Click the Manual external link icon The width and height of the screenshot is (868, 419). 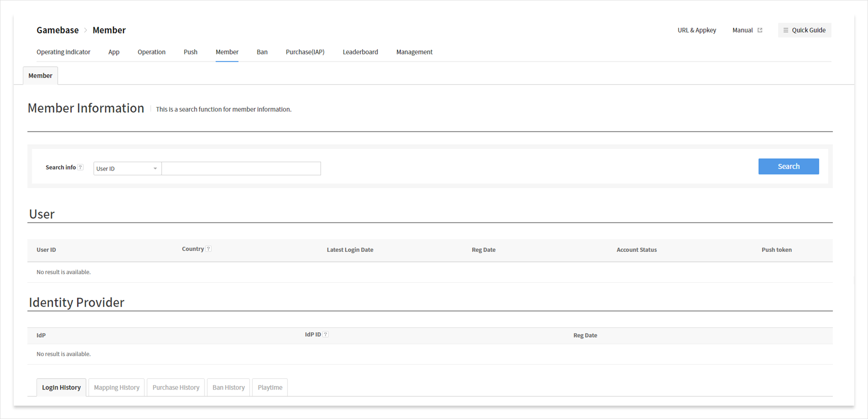pyautogui.click(x=760, y=30)
